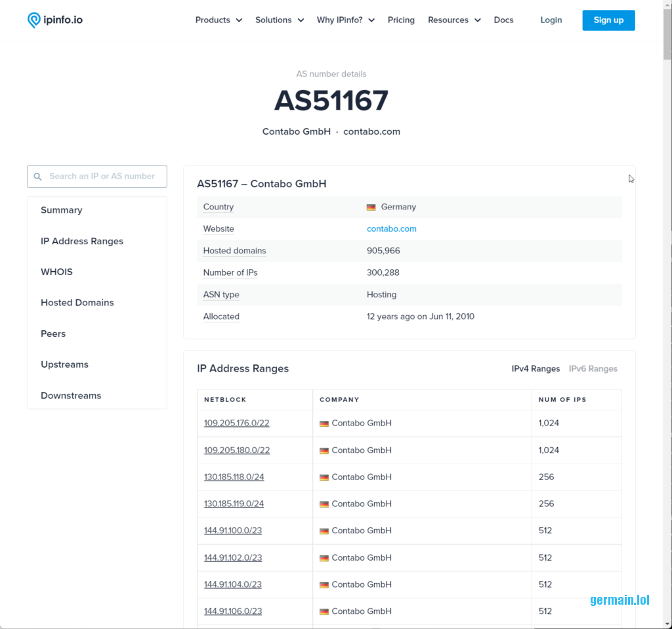Click the flag icon in 109.205.176.0/22 row
This screenshot has width=672, height=629.
324,423
